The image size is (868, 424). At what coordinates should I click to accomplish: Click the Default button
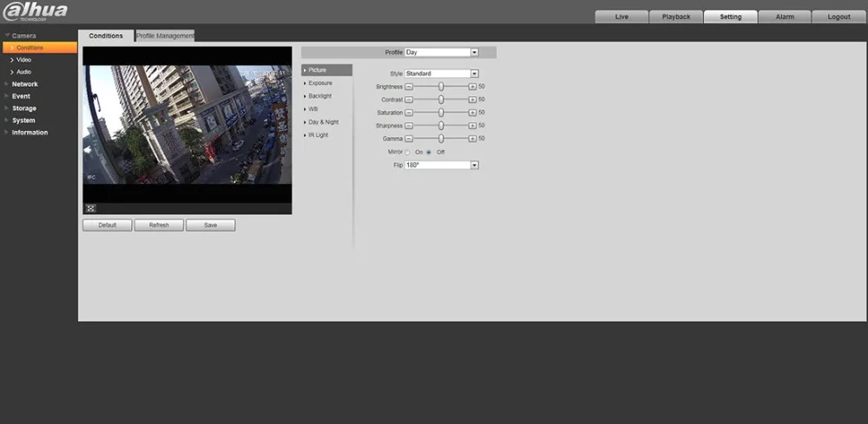tap(108, 225)
